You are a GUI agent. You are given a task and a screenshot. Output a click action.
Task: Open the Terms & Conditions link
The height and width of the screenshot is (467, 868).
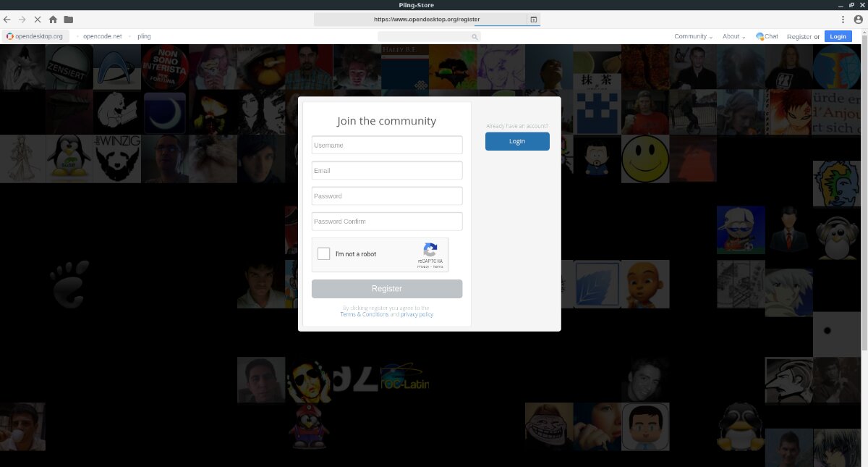click(x=365, y=314)
